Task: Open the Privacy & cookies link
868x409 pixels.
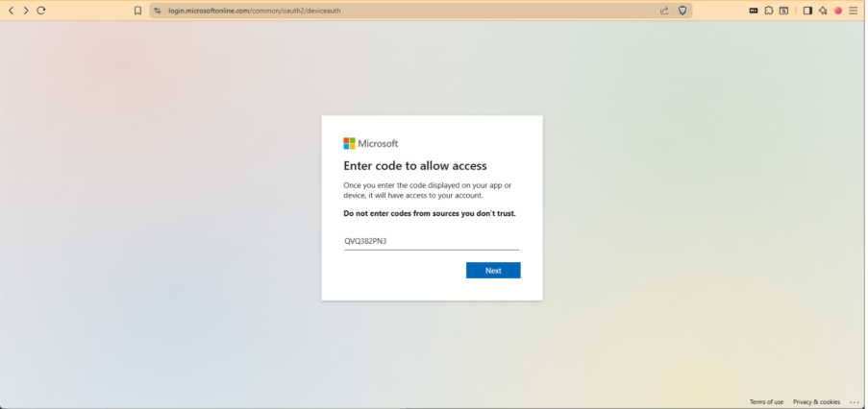Action: pos(816,402)
